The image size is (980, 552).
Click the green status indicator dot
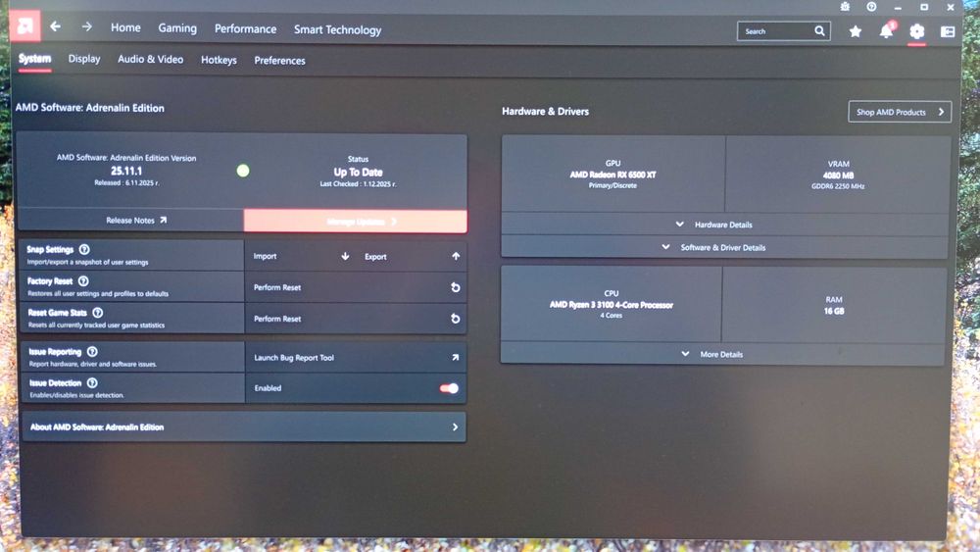pos(243,171)
